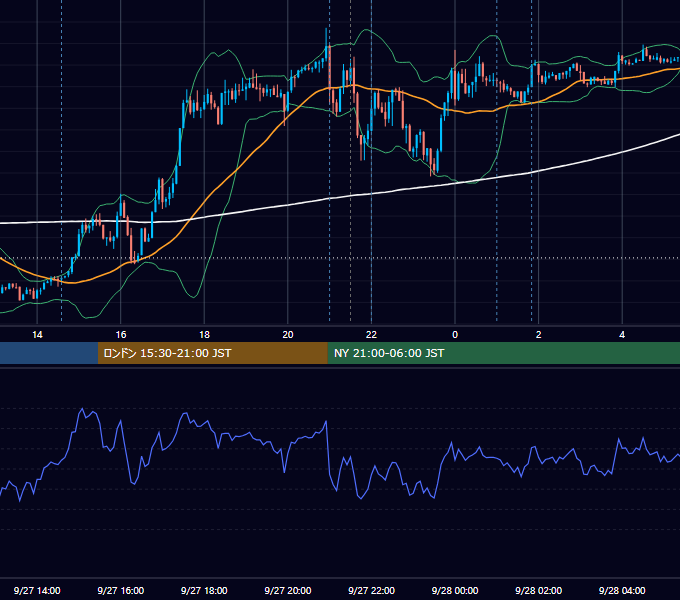
Task: Click the hour label '16' on time axis
Action: (121, 335)
